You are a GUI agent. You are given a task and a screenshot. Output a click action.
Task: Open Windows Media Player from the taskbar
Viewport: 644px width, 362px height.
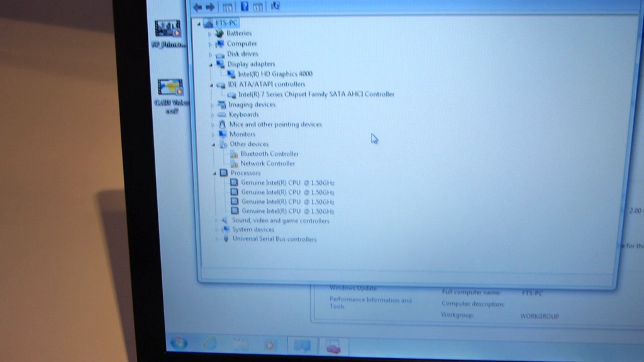(270, 345)
